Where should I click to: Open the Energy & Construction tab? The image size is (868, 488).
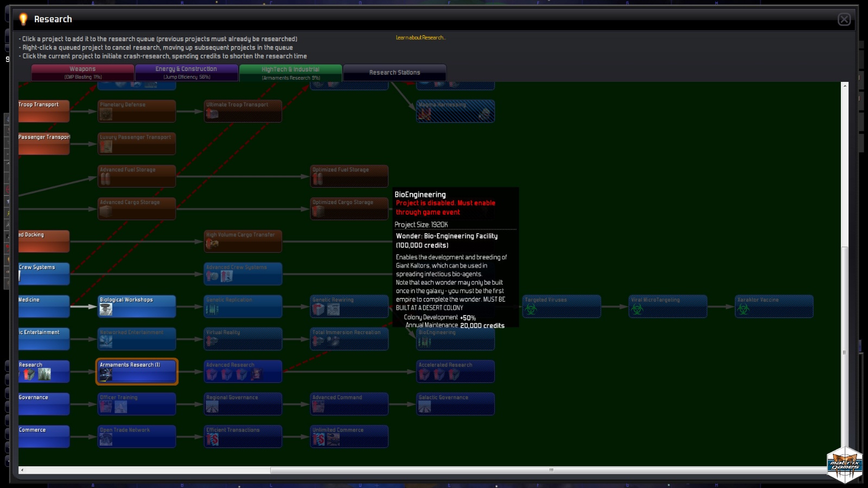[x=186, y=72]
